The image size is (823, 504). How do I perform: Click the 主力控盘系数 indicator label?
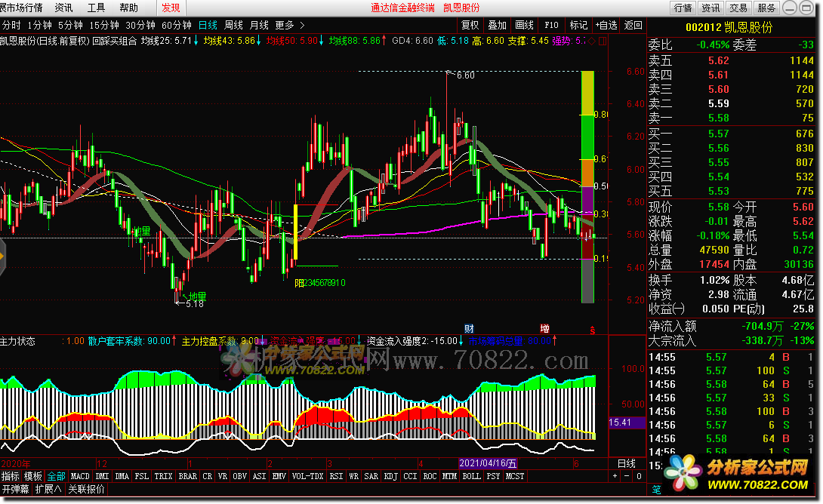[x=220, y=341]
